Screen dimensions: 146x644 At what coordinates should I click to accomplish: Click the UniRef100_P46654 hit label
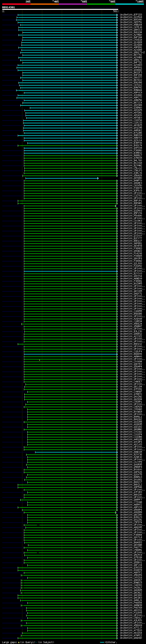pos(131,603)
